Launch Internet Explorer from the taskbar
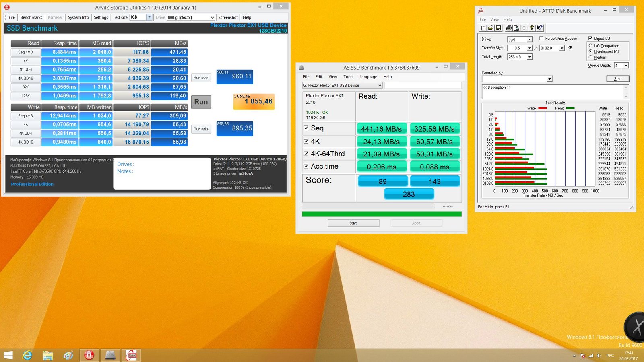The image size is (644, 362). click(x=27, y=355)
